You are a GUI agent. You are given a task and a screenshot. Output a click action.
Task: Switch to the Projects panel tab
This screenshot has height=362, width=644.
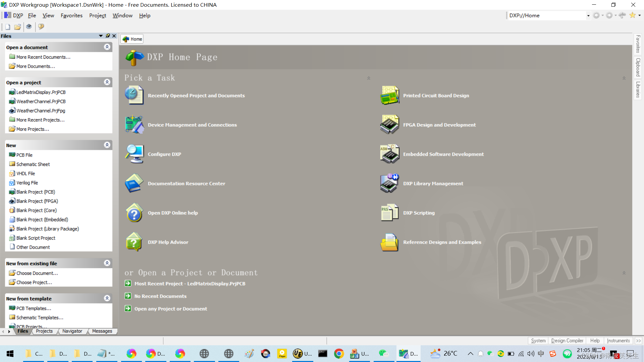[44, 331]
